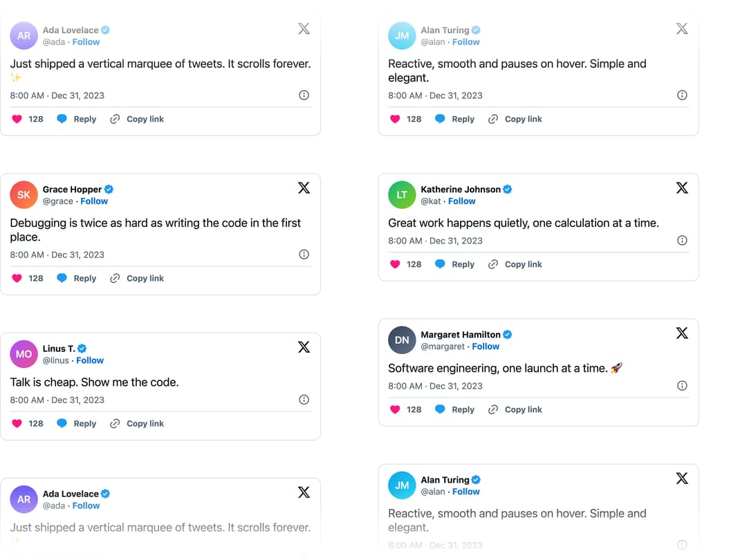
Task: Open Grace Hopper's SK avatar
Action: [x=24, y=195]
